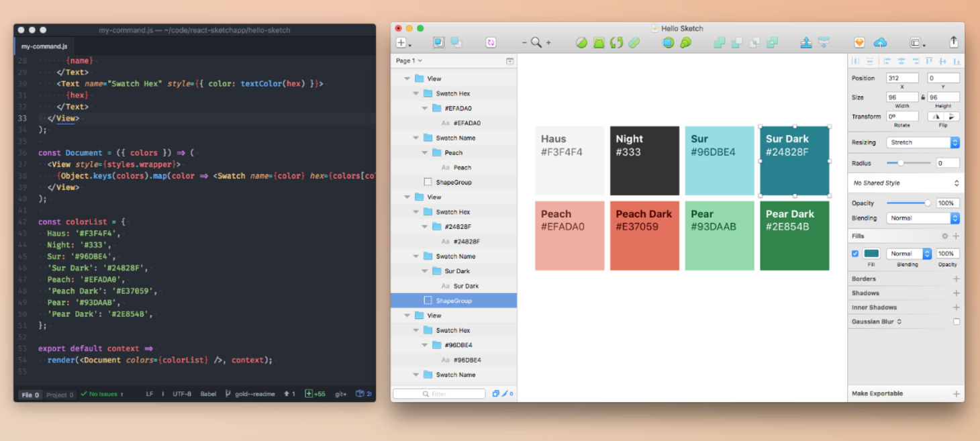Image resolution: width=980 pixels, height=441 pixels.
Task: Open the fill blending mode dropdown in Fills
Action: [909, 254]
